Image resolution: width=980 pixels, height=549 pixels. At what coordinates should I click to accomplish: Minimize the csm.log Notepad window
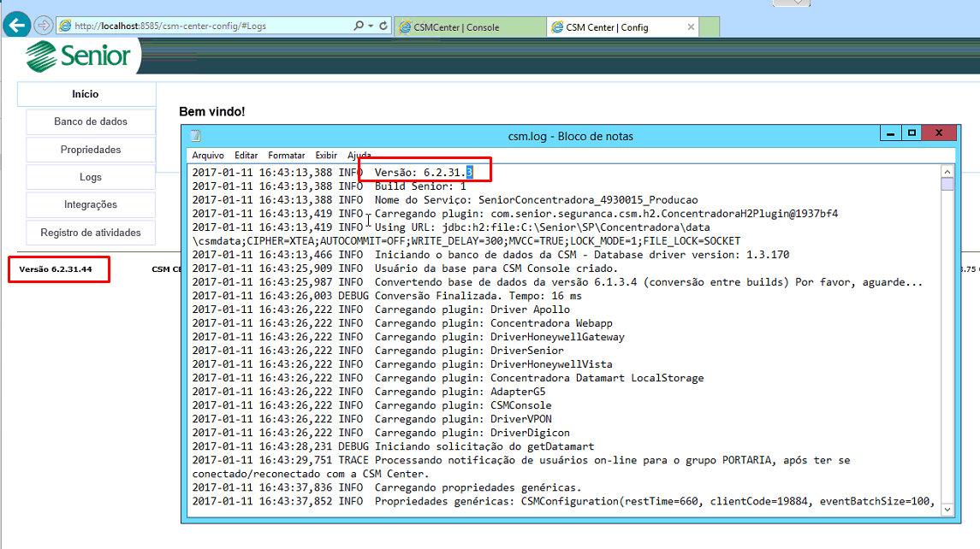(891, 133)
